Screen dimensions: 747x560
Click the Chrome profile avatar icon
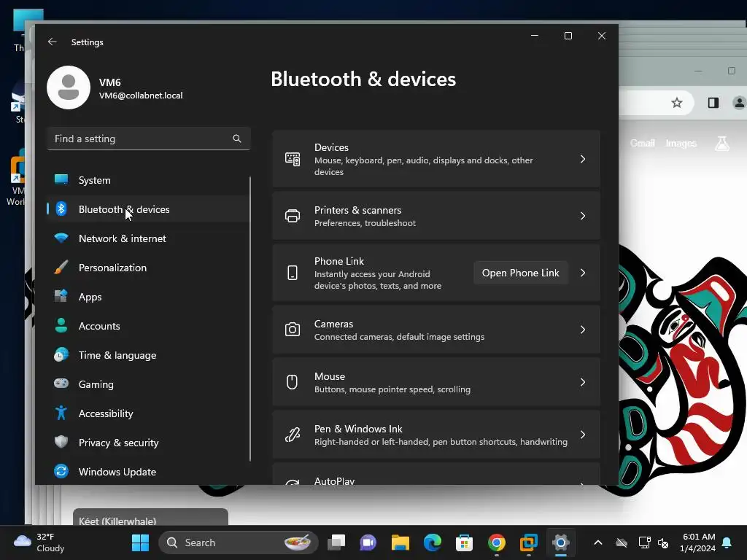739,102
